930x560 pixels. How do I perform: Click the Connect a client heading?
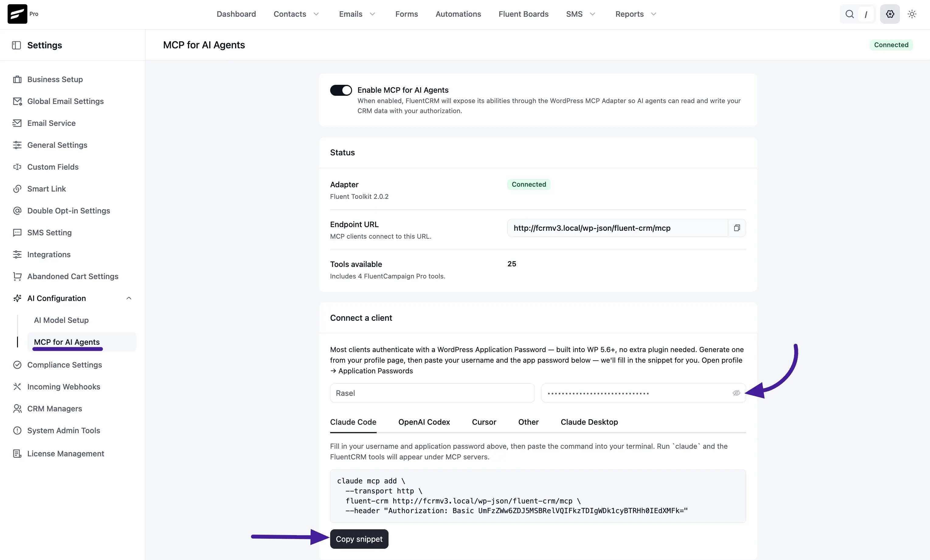click(x=361, y=318)
